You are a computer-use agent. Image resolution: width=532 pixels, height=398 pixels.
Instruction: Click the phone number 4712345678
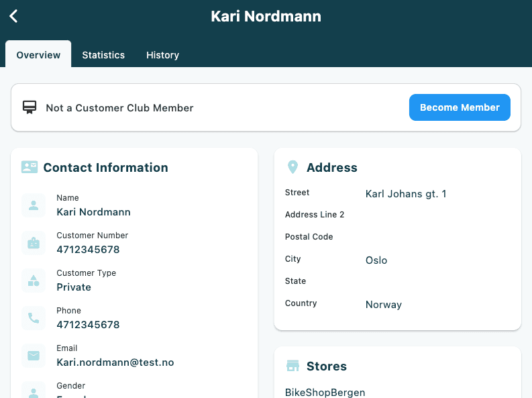pyautogui.click(x=88, y=325)
